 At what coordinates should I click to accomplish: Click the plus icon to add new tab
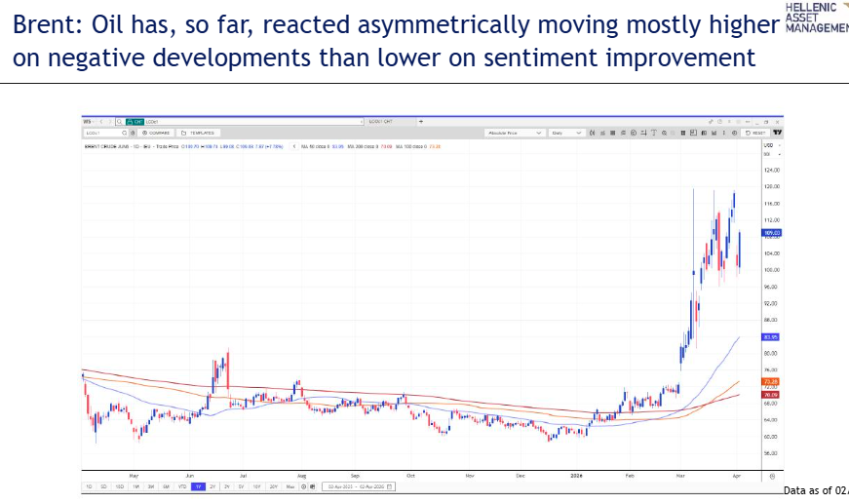(420, 122)
